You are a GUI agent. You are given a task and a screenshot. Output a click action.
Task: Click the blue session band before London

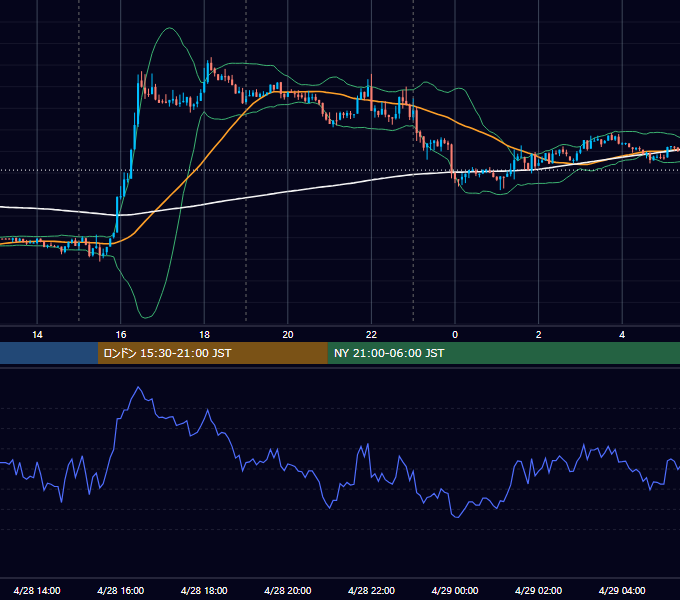tap(49, 353)
